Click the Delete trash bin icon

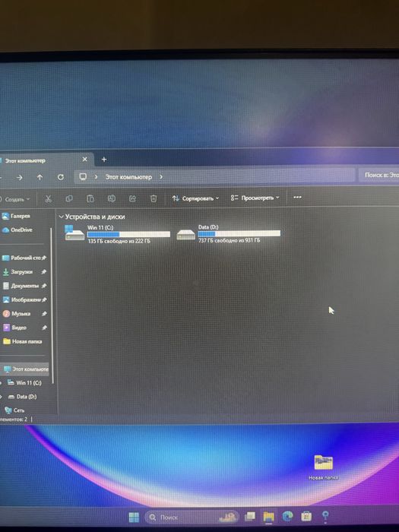[x=154, y=198]
